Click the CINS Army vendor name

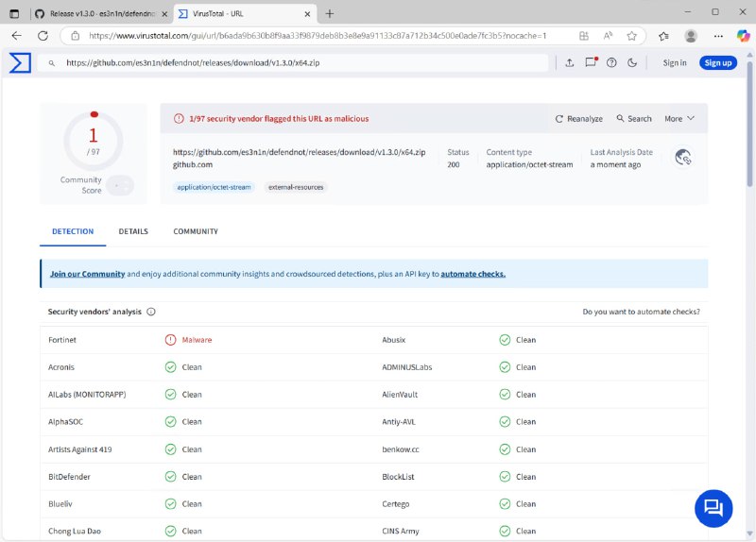coord(400,531)
